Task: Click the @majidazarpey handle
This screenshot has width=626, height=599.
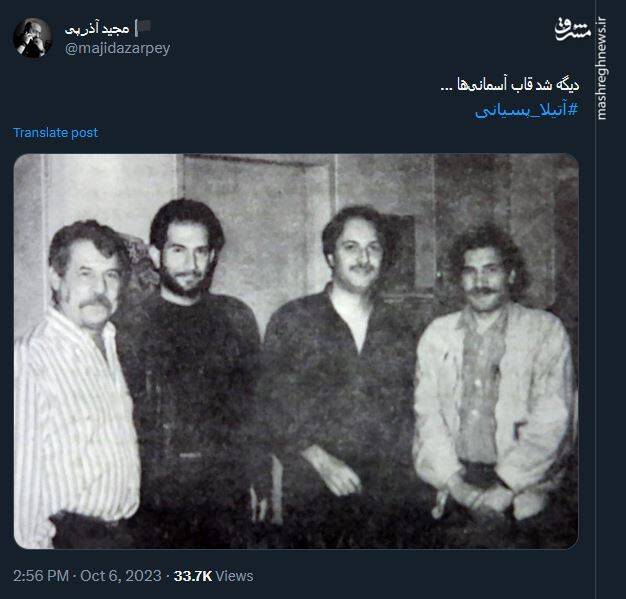Action: coord(117,49)
